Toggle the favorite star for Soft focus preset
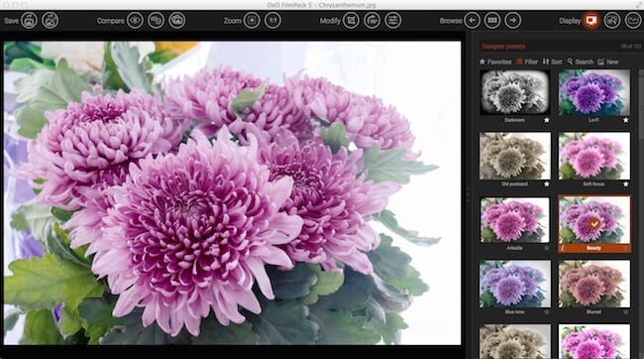This screenshot has width=644, height=359. point(625,184)
